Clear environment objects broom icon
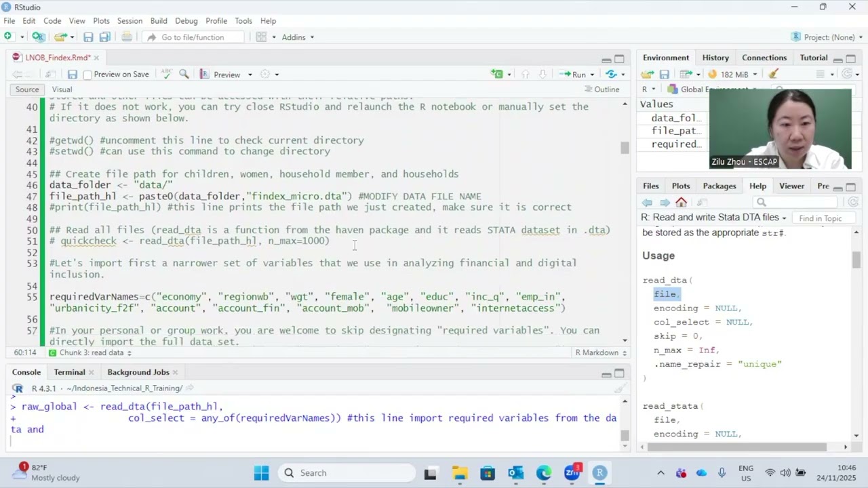The image size is (868, 488). pyautogui.click(x=774, y=74)
